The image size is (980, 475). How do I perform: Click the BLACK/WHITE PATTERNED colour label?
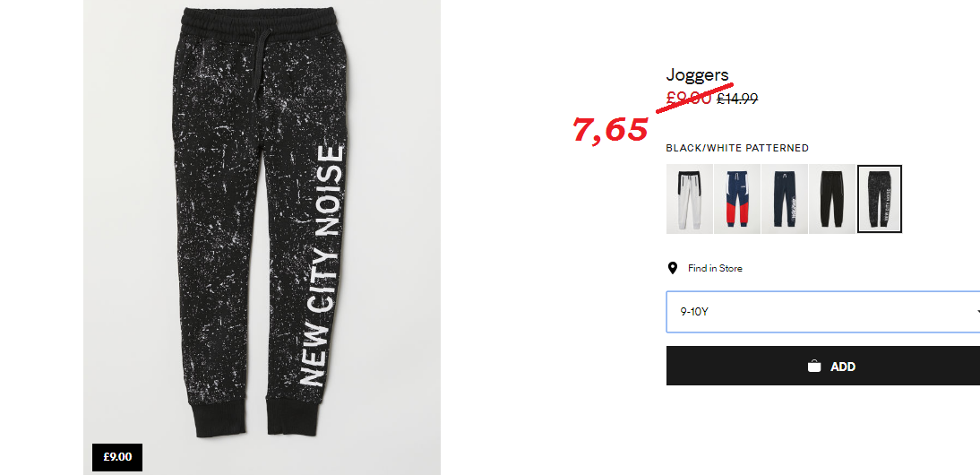click(x=737, y=148)
